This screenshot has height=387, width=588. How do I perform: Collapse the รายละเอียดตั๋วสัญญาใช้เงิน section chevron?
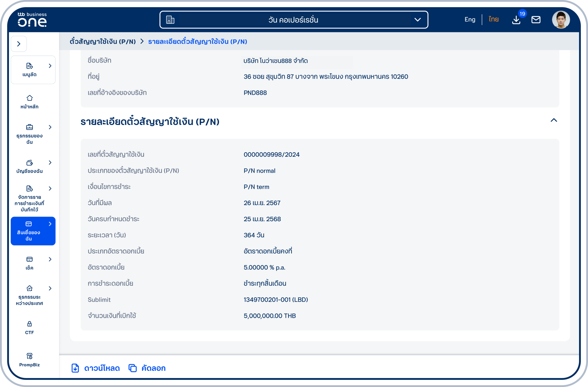point(554,120)
